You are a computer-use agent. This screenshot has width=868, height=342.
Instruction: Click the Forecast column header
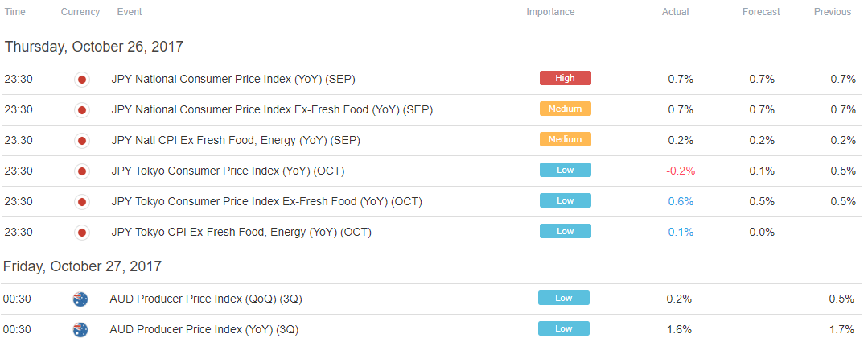click(761, 11)
